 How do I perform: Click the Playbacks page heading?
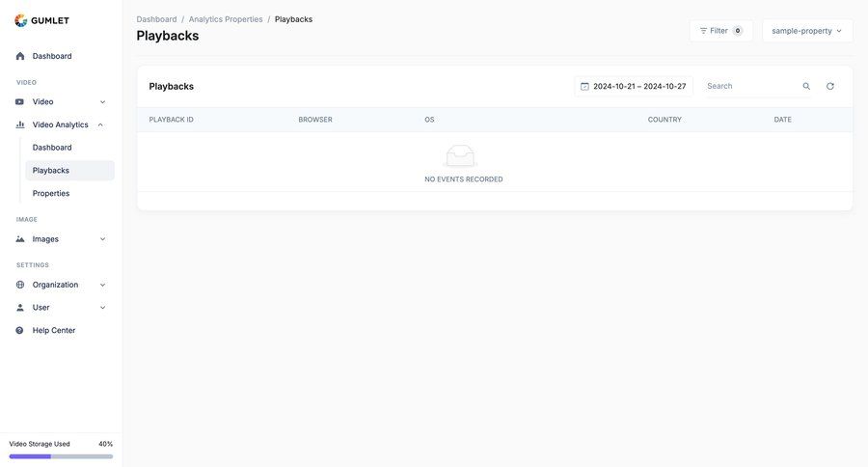(x=168, y=36)
